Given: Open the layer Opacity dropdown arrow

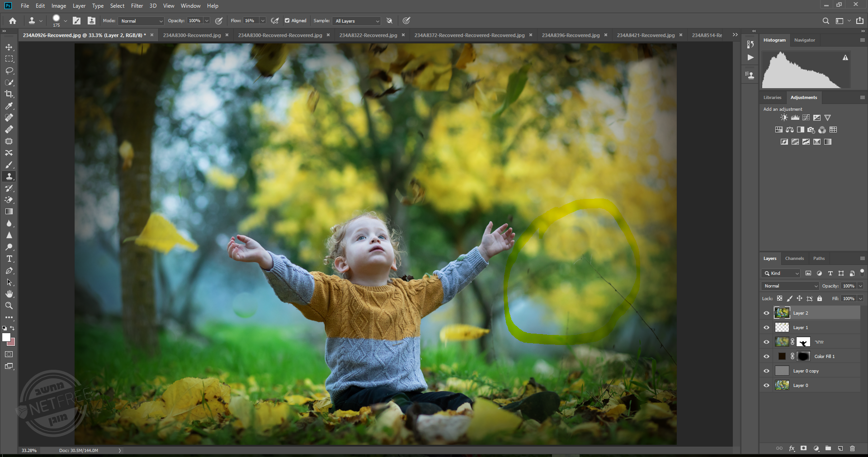Looking at the screenshot, I should click(860, 286).
